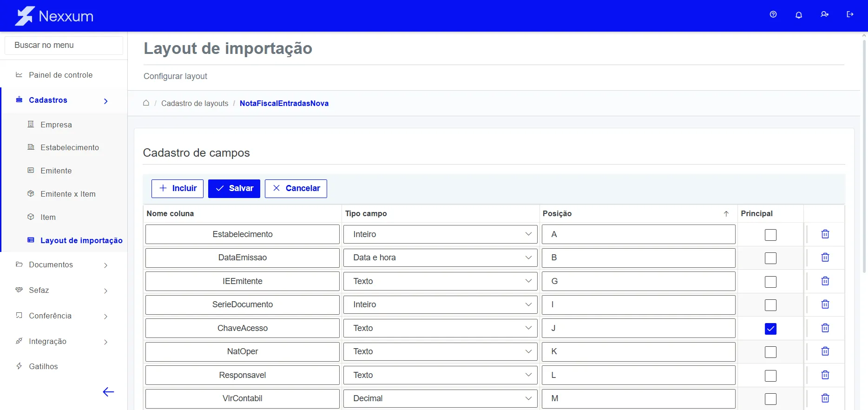
Task: Open the Tipo campo dropdown for Estabelecimento
Action: (x=441, y=234)
